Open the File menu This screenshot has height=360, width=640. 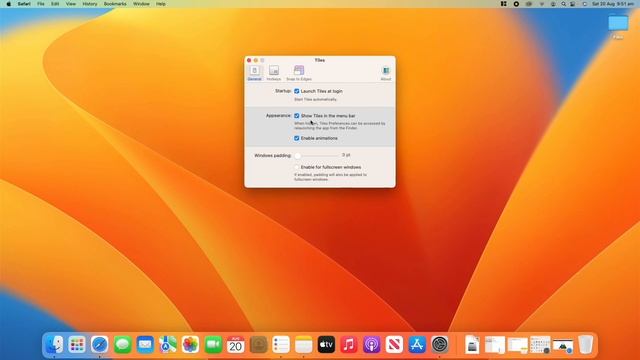click(41, 4)
